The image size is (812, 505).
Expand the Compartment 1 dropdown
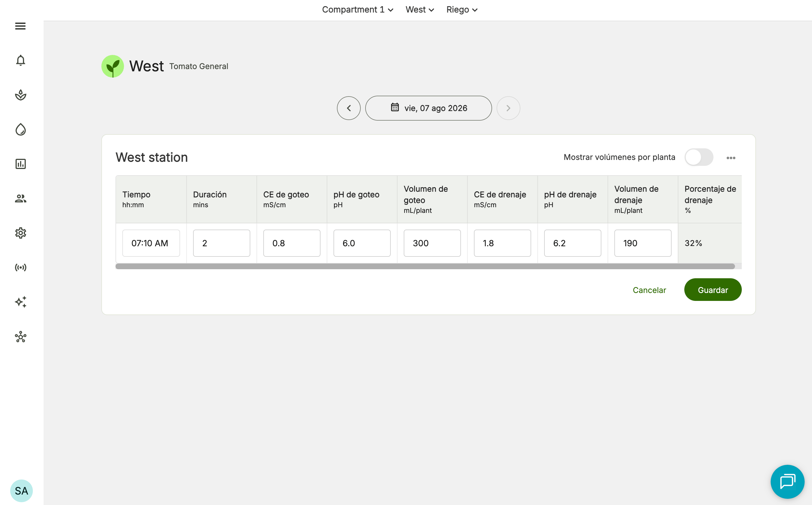point(357,10)
